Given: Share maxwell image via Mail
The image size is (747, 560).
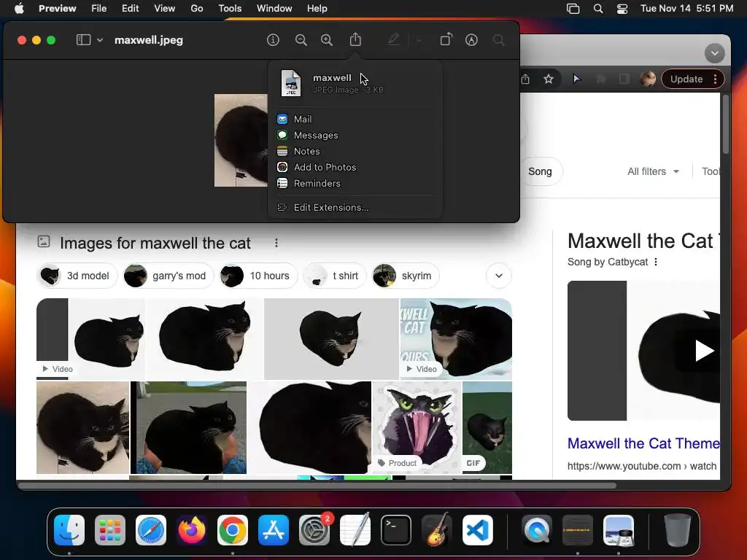Looking at the screenshot, I should [355, 119].
